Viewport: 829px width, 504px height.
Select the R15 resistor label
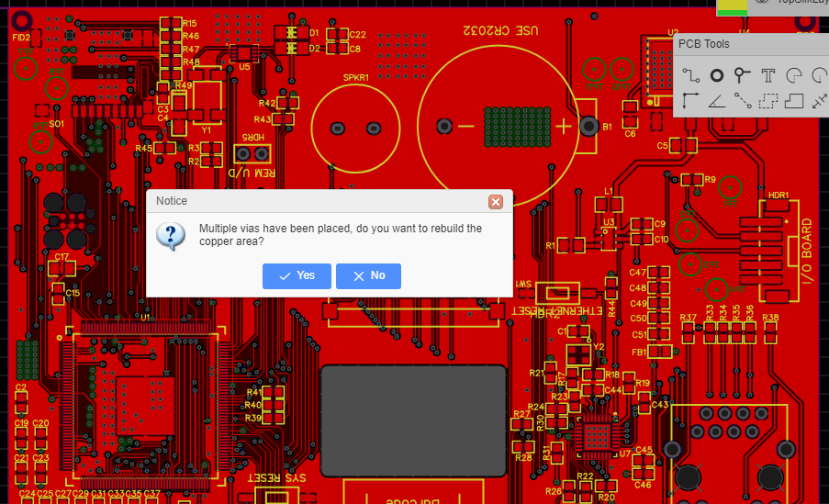189,23
